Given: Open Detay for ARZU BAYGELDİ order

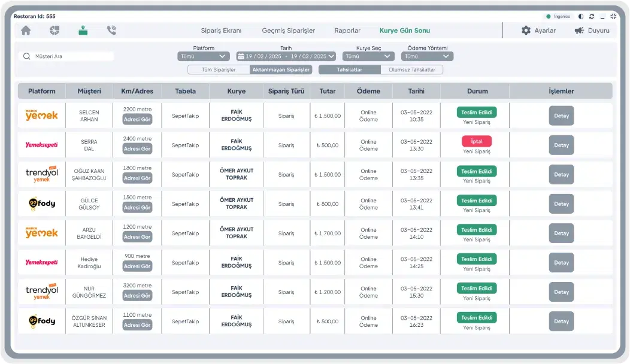Looking at the screenshot, I should pos(561,233).
